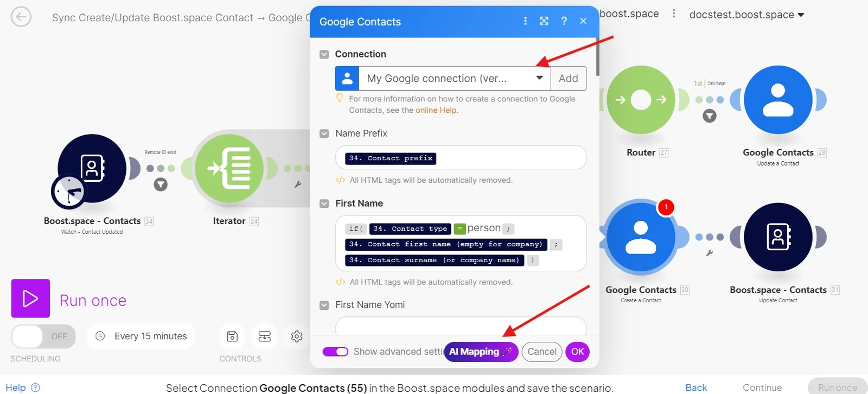The height and width of the screenshot is (394, 868).
Task: Click the Remote ID exist filter label
Action: (161, 152)
